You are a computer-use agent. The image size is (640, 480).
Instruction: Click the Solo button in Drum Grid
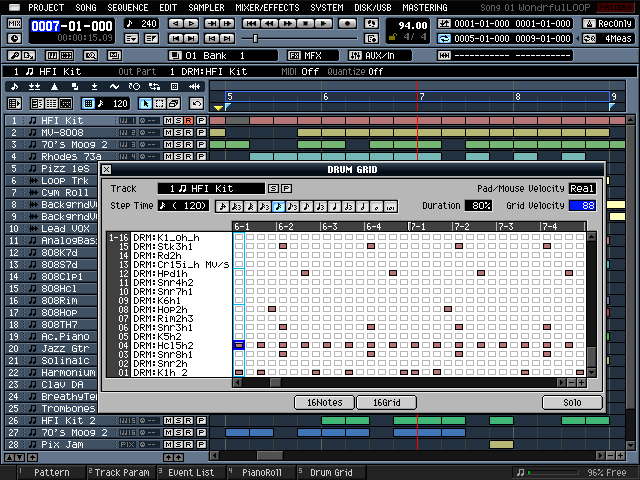(572, 402)
